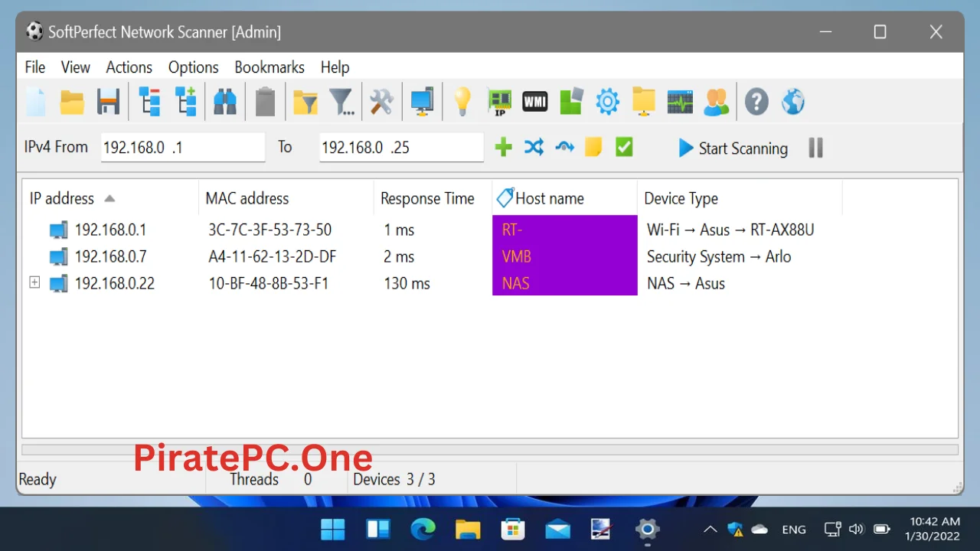
Task: Click the green checkmark box icon
Action: click(624, 148)
